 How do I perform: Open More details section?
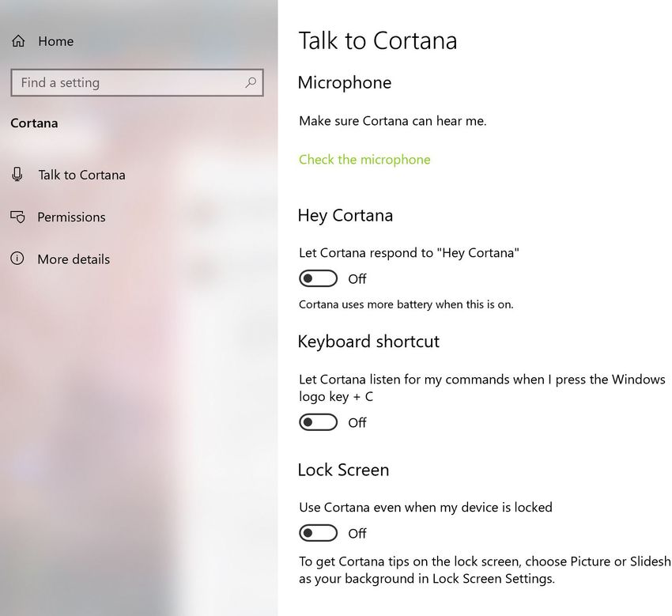pos(74,259)
